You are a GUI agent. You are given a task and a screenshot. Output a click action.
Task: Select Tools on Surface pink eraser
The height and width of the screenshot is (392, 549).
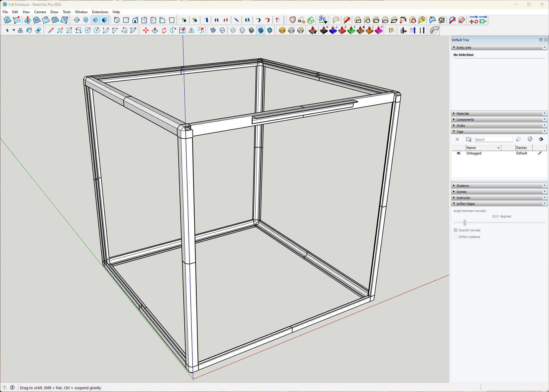click(461, 20)
